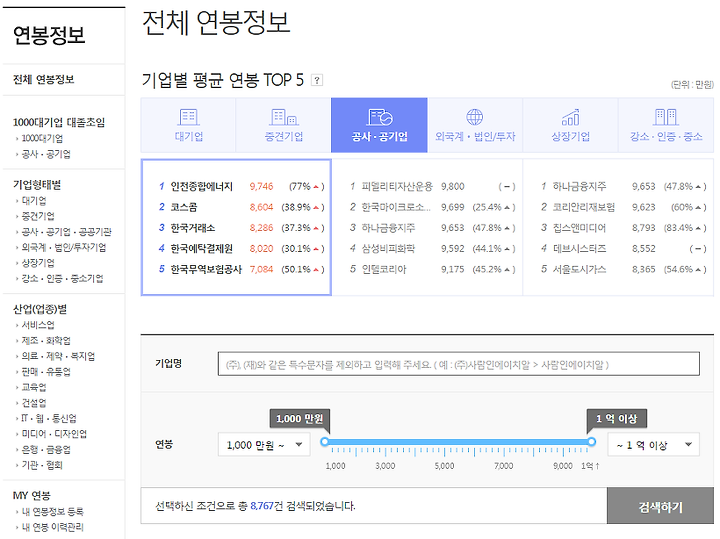Open the 1000대기업 sidebar sub-link
720x539 pixels.
[x=42, y=138]
